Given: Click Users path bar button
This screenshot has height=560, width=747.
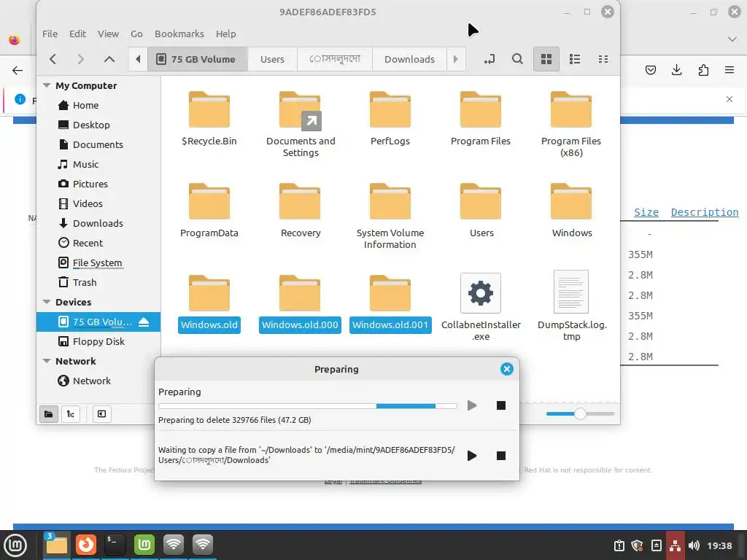Looking at the screenshot, I should tap(272, 59).
